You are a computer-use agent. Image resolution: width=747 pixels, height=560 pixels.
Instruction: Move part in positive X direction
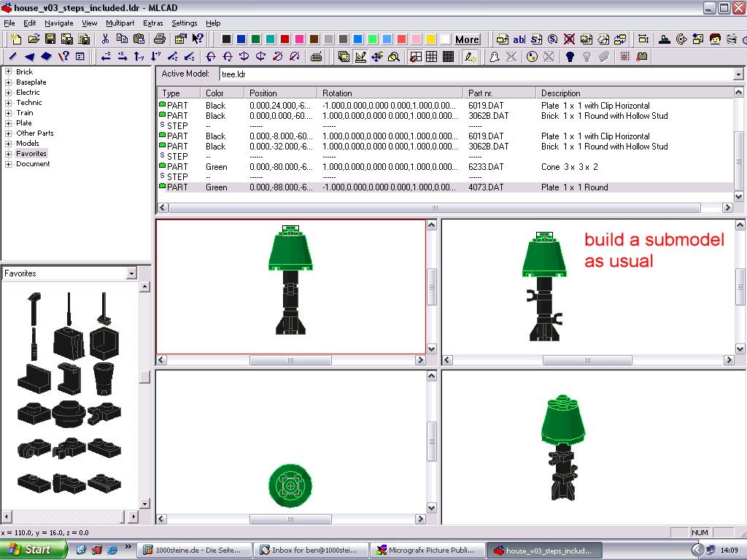[x=123, y=57]
